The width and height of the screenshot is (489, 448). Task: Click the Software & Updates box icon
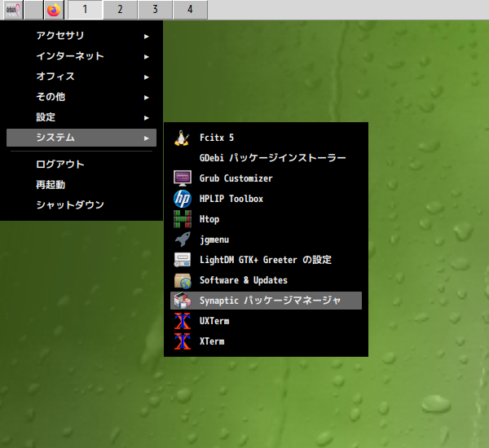pos(182,280)
